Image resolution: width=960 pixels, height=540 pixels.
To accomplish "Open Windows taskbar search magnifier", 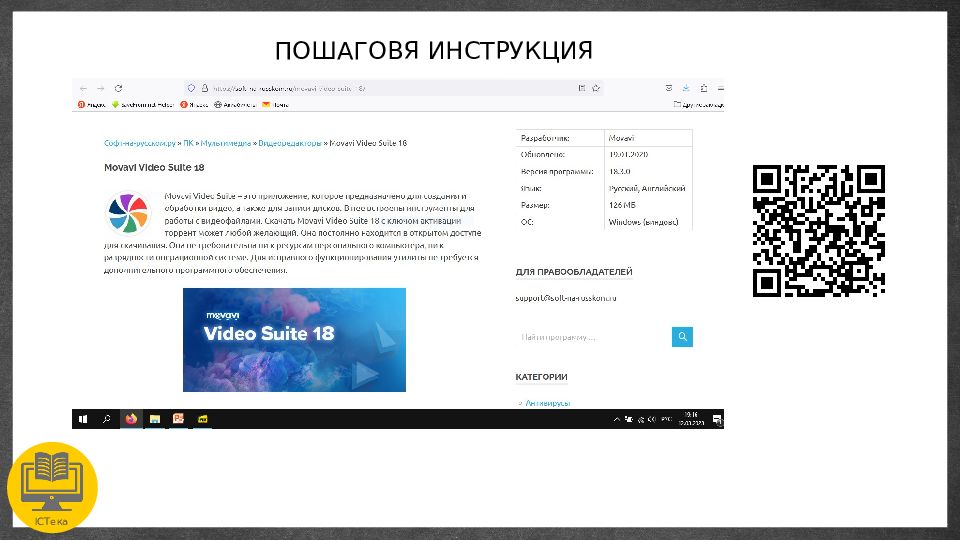I will [107, 419].
